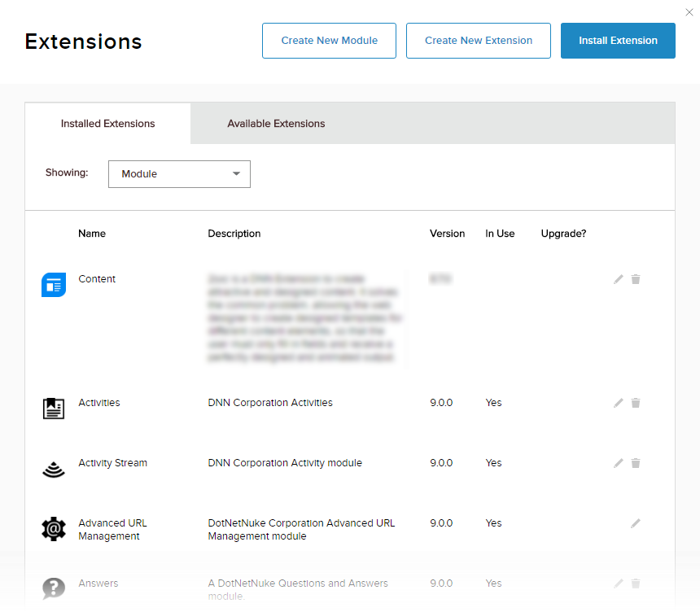Image resolution: width=700 pixels, height=612 pixels.
Task: Close the Extensions panel with the X
Action: click(x=689, y=12)
